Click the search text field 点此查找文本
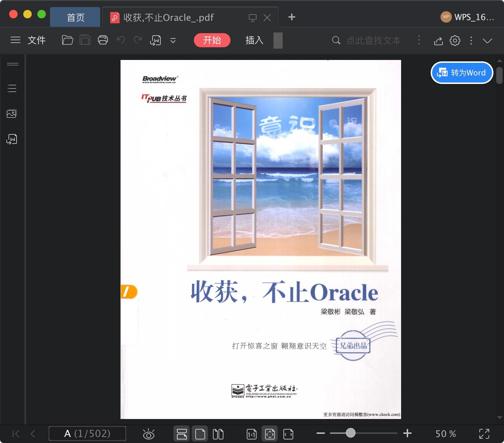This screenshot has width=504, height=443. [374, 41]
